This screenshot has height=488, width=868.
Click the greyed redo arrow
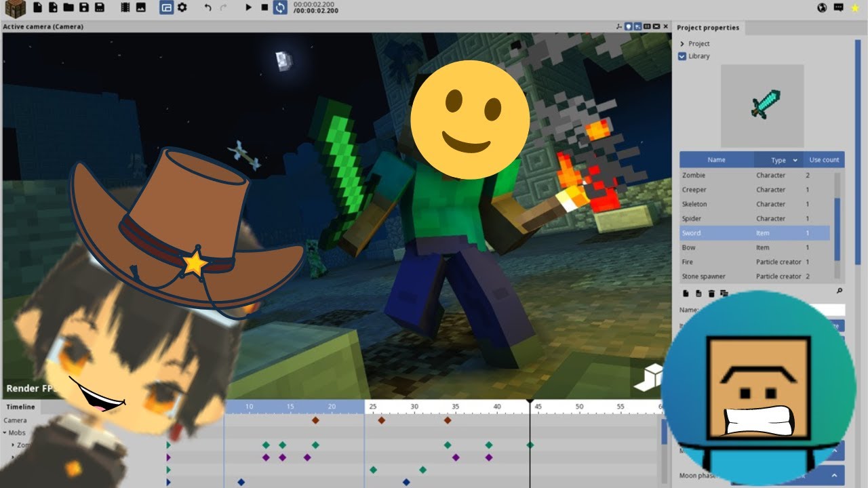pos(224,7)
